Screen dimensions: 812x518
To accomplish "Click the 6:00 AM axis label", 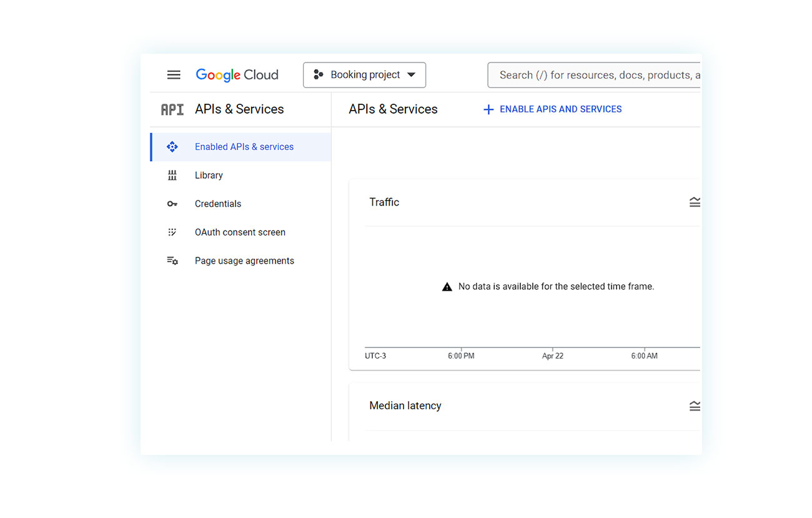I will [644, 356].
